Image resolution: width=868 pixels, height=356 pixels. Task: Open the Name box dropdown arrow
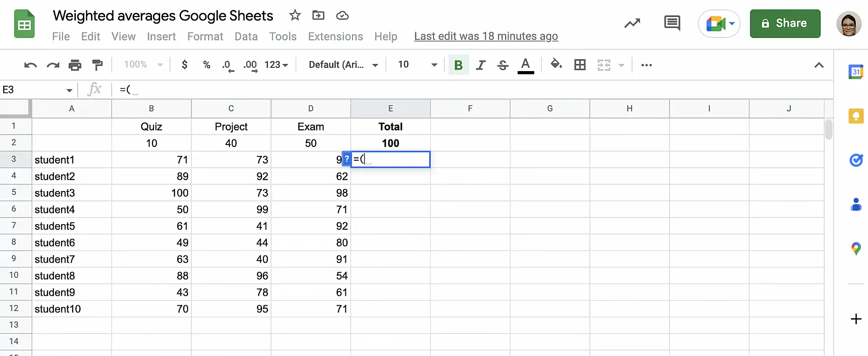coord(69,90)
